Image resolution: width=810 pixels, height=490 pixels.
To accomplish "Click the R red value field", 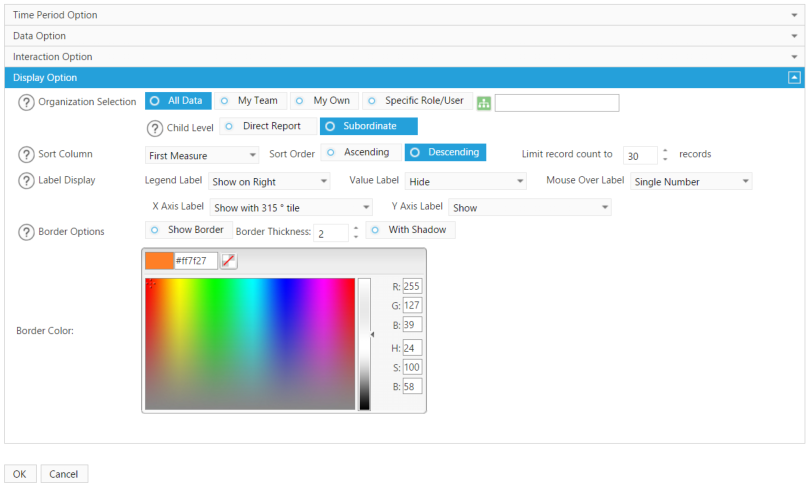I will pos(412,286).
